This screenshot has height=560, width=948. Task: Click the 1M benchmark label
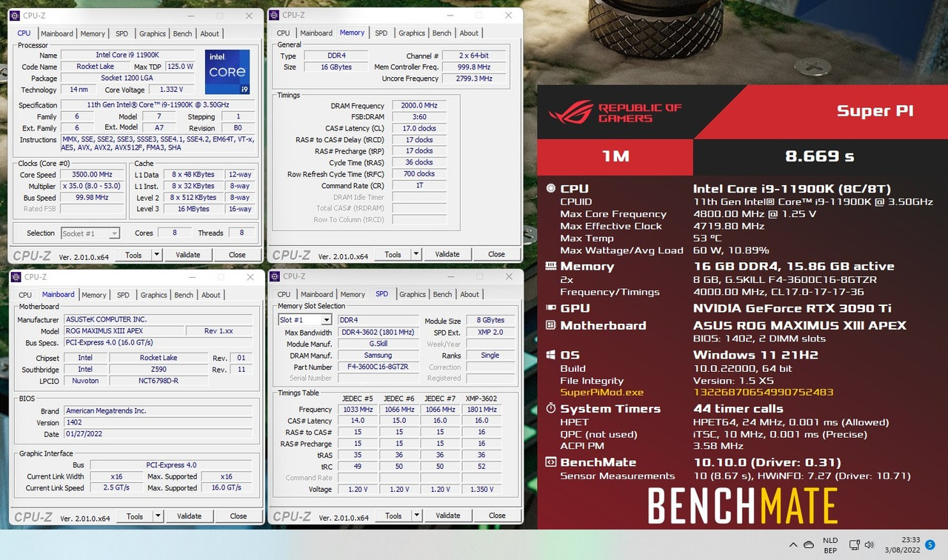point(615,156)
